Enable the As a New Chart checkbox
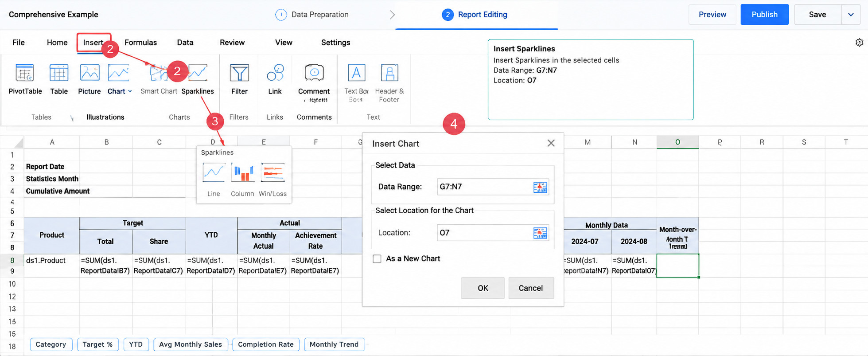 377,259
